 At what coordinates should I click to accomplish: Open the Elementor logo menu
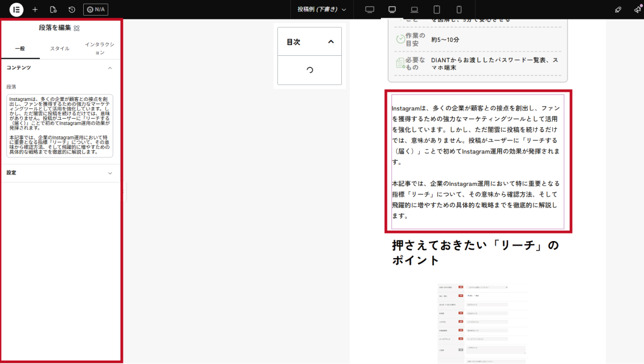[x=16, y=10]
